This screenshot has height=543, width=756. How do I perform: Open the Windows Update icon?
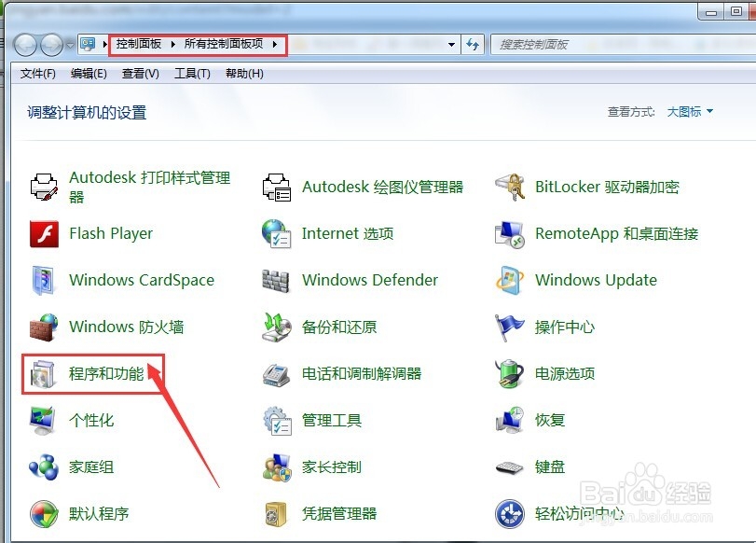click(510, 280)
